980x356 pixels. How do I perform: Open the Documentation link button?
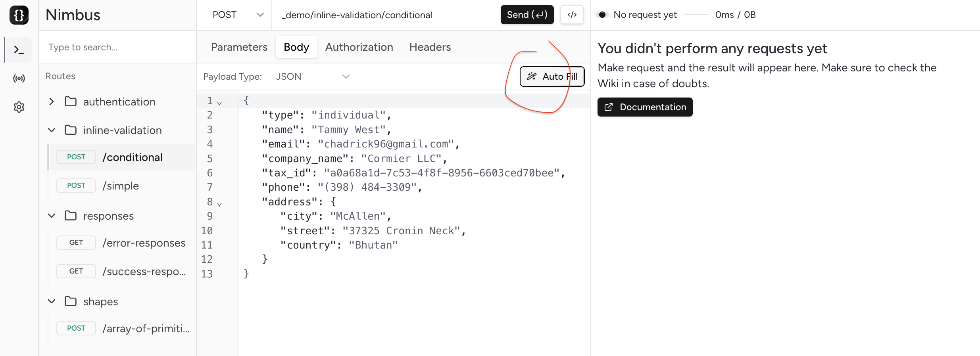[645, 107]
